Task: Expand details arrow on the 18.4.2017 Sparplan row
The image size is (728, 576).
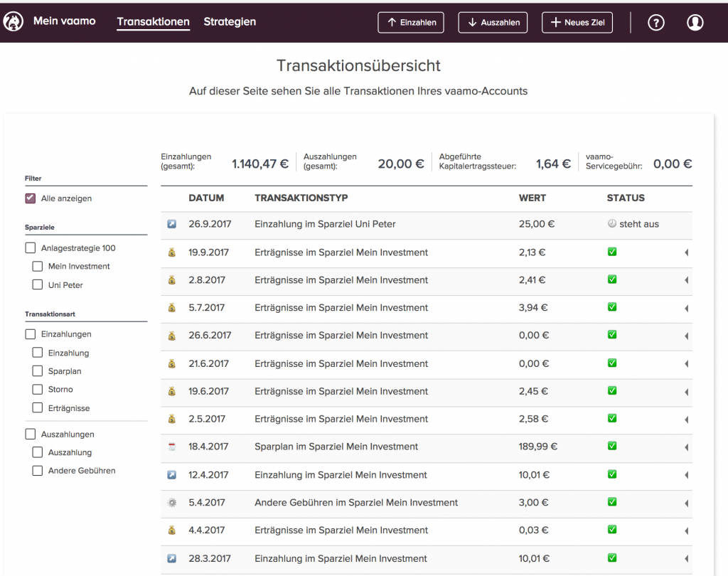Action: point(686,447)
